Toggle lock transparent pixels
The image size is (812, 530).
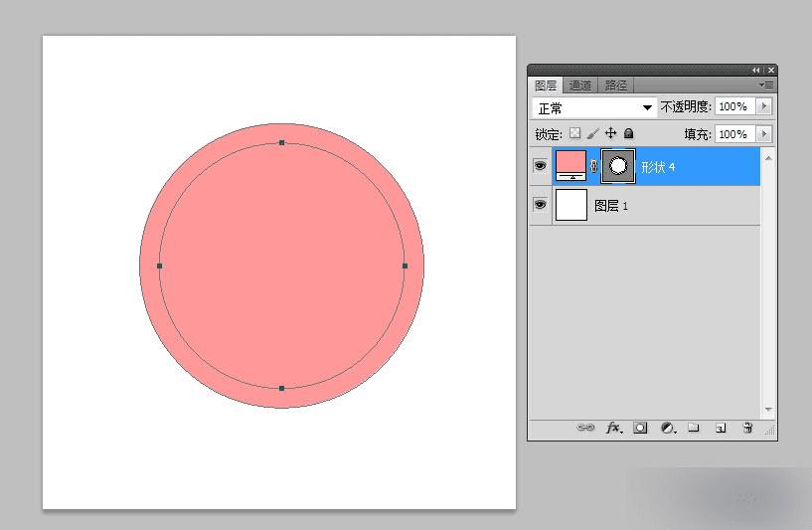click(x=574, y=133)
